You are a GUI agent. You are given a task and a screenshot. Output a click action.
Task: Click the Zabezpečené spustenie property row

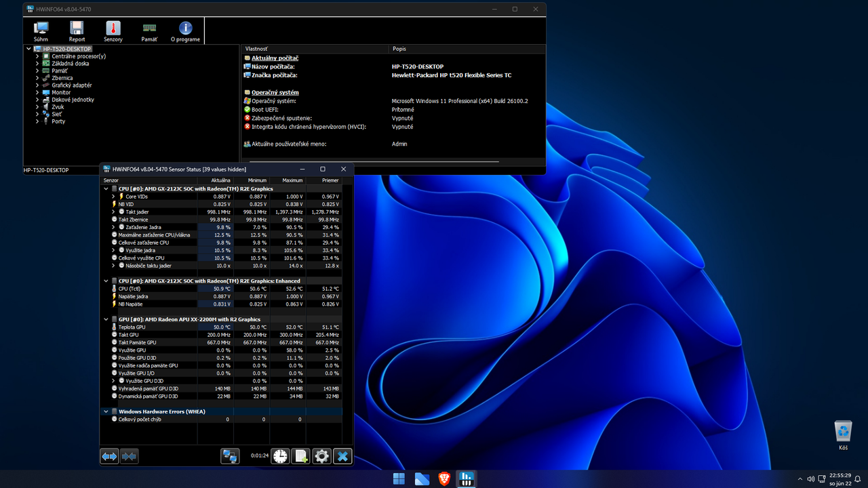pos(393,118)
